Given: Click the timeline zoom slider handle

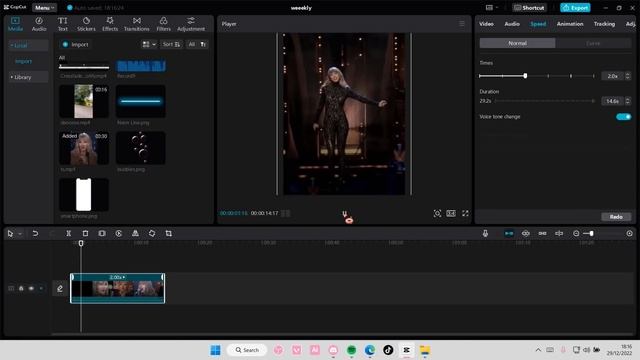Looking at the screenshot, I should click(x=591, y=233).
